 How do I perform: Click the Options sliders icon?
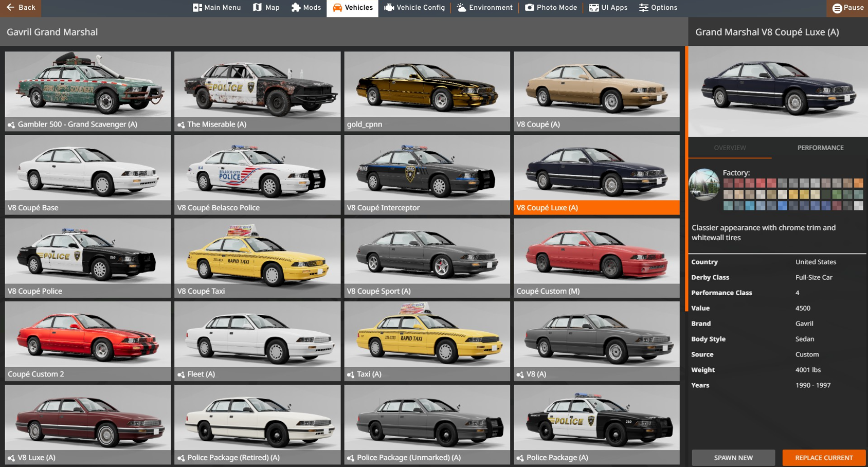pyautogui.click(x=643, y=8)
